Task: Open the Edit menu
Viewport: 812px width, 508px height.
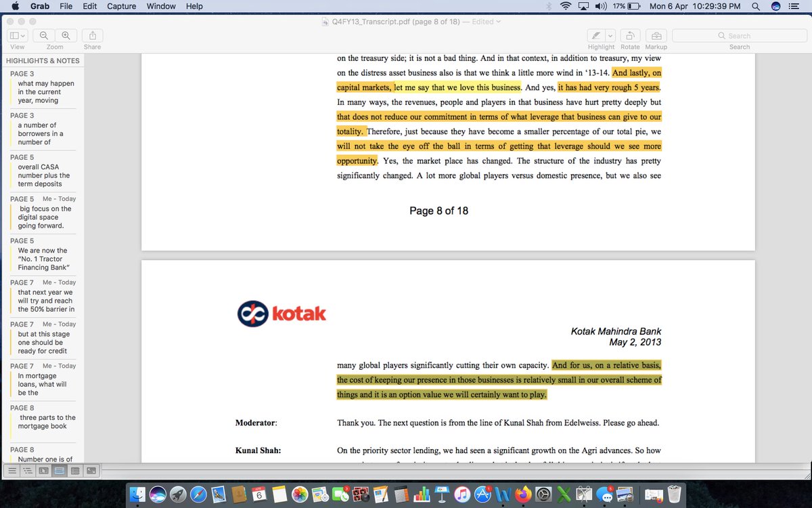Action: (x=90, y=6)
